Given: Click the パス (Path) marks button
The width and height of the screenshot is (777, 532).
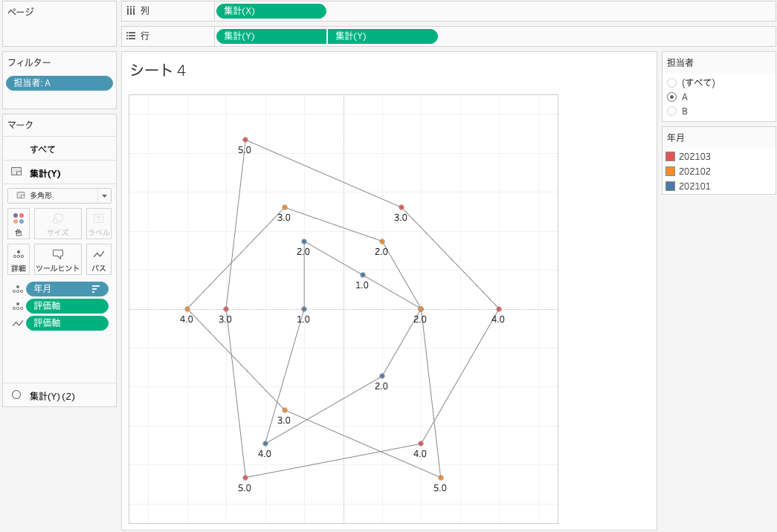Looking at the screenshot, I should [99, 259].
